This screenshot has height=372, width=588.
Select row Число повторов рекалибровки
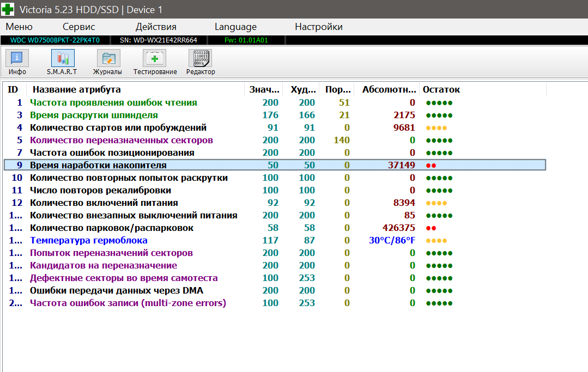(x=275, y=190)
